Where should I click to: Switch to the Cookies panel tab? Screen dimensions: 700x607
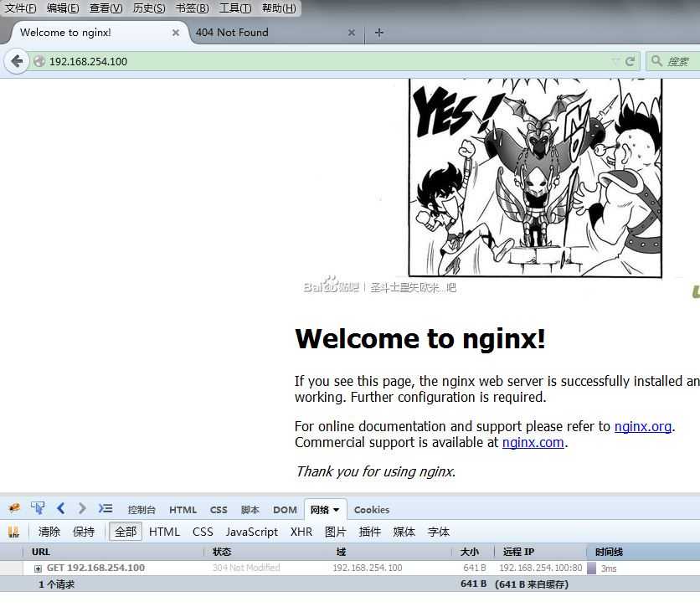[372, 510]
